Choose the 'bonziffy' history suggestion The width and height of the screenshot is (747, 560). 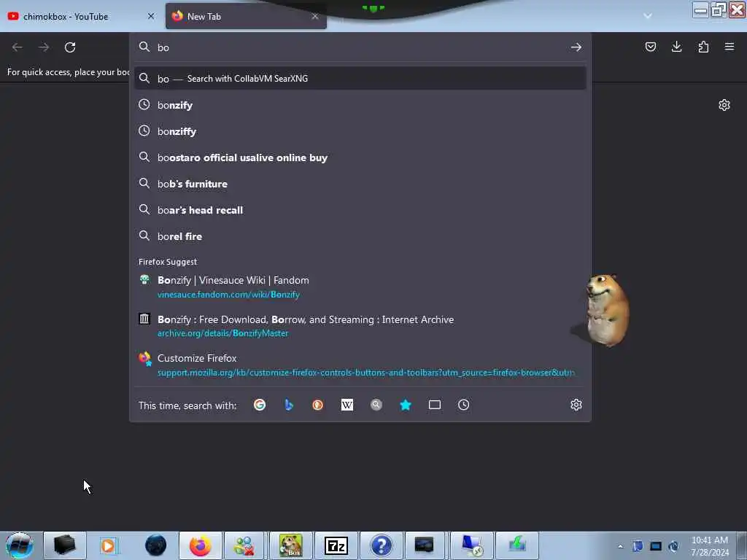point(360,131)
